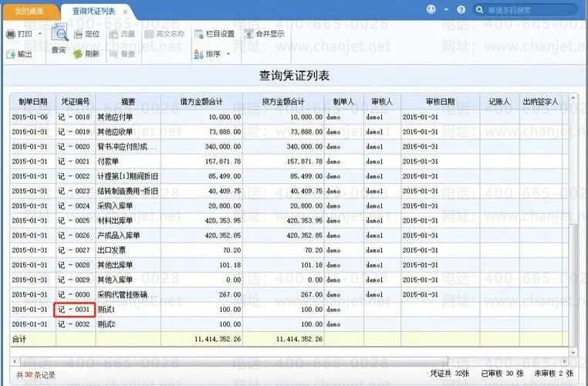The width and height of the screenshot is (588, 386).
Task: Click the 出纳签字人 column header
Action: pyautogui.click(x=541, y=102)
